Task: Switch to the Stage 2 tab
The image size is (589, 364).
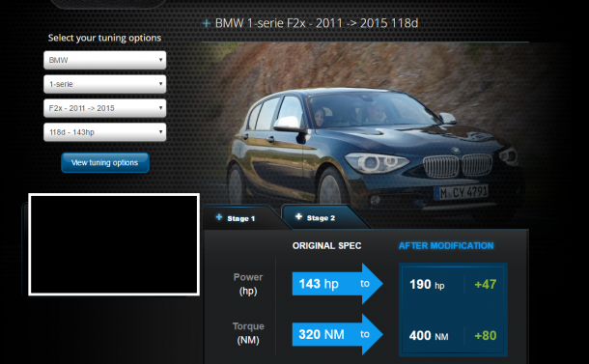Action: 321,217
